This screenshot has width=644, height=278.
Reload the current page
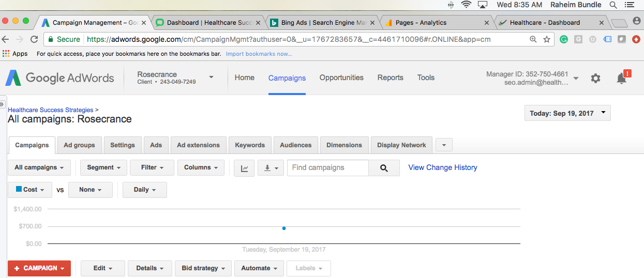click(34, 39)
